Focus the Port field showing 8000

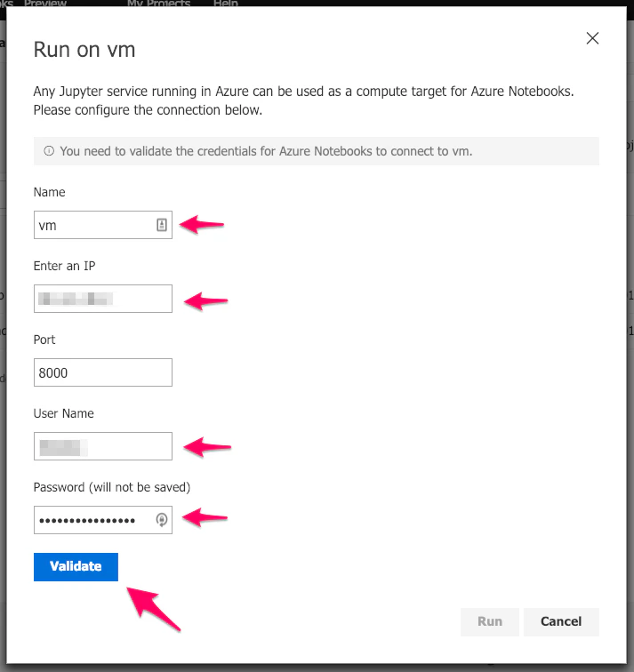point(103,372)
